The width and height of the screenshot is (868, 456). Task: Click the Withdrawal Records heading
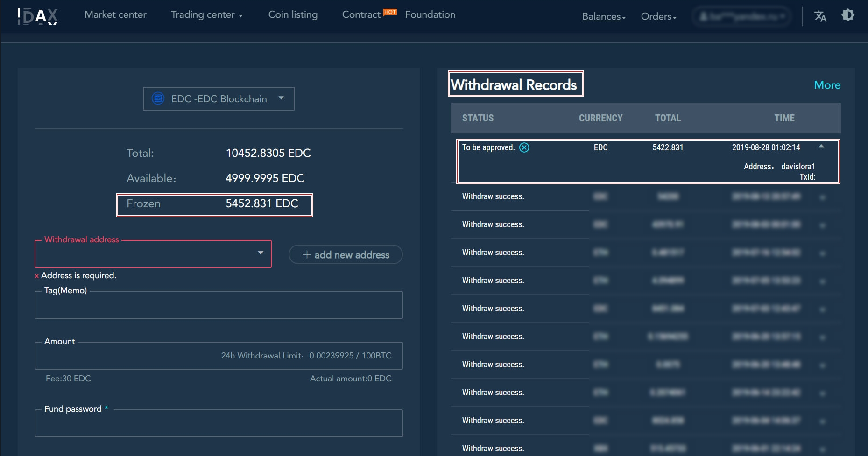(514, 84)
